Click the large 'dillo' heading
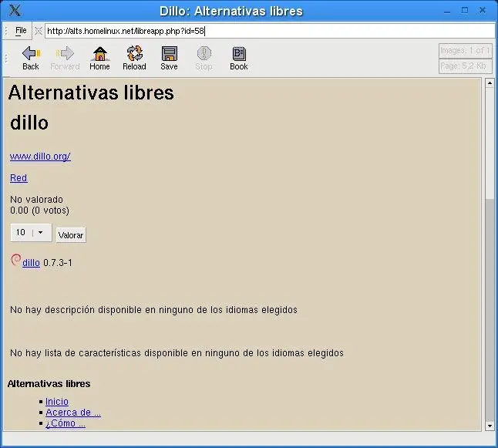The height and width of the screenshot is (448, 498). pos(29,123)
